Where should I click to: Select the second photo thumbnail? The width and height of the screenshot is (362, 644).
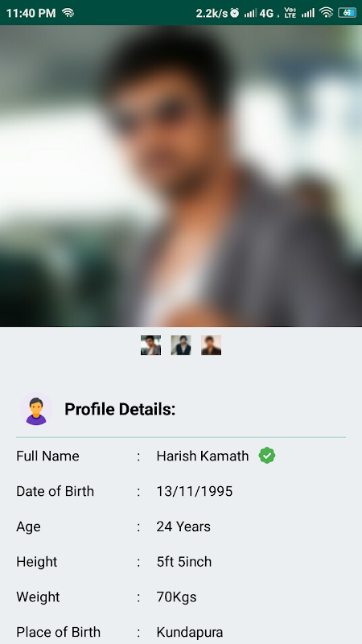point(181,345)
